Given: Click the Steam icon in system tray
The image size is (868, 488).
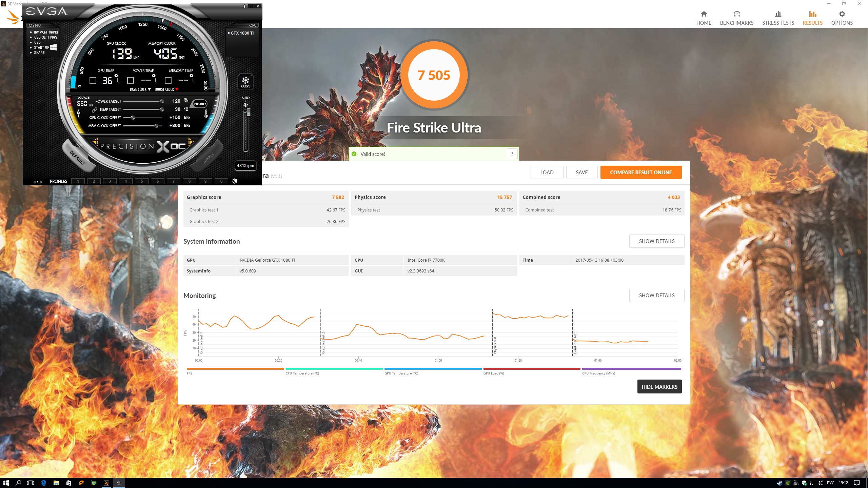Looking at the screenshot, I should pos(779,483).
